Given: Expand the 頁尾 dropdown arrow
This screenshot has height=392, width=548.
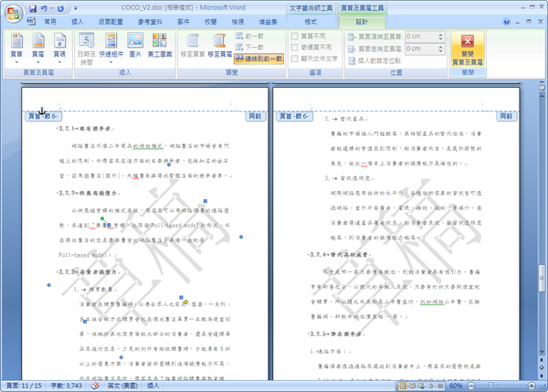Looking at the screenshot, I should tap(38, 62).
